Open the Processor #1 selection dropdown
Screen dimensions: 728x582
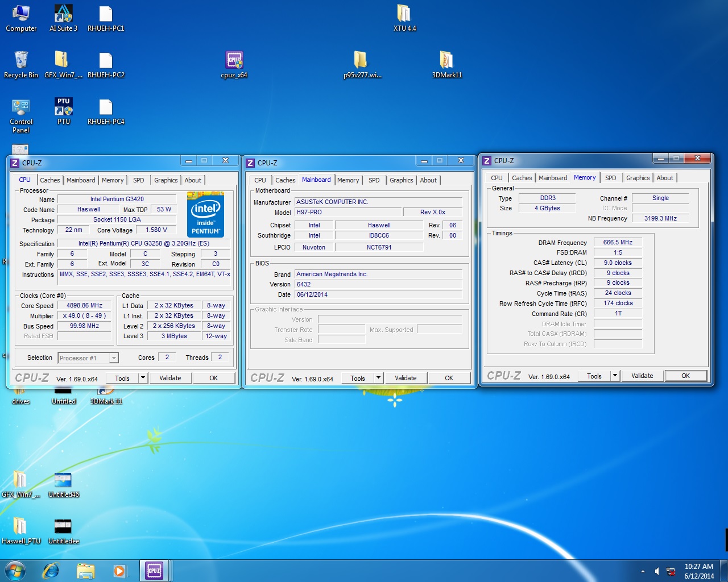click(x=114, y=357)
